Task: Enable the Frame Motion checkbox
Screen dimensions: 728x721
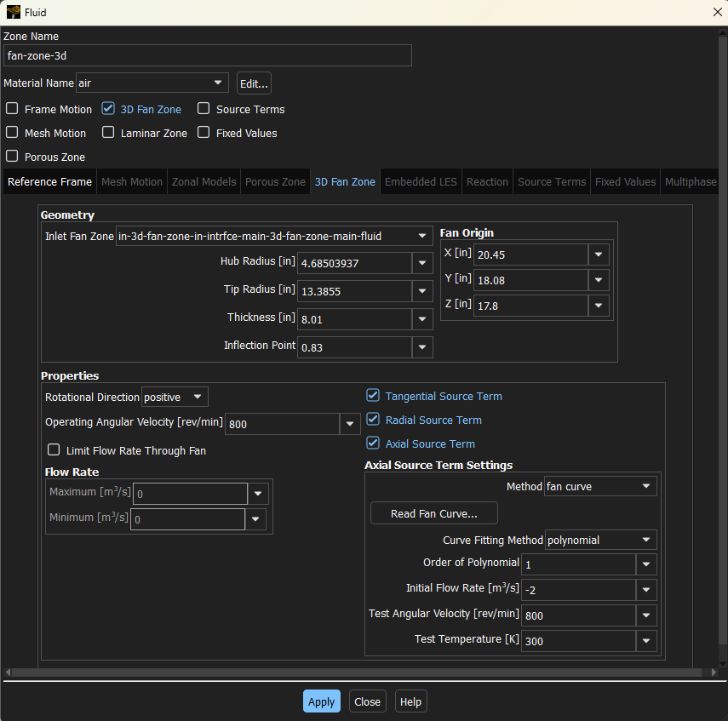Action: pyautogui.click(x=13, y=109)
